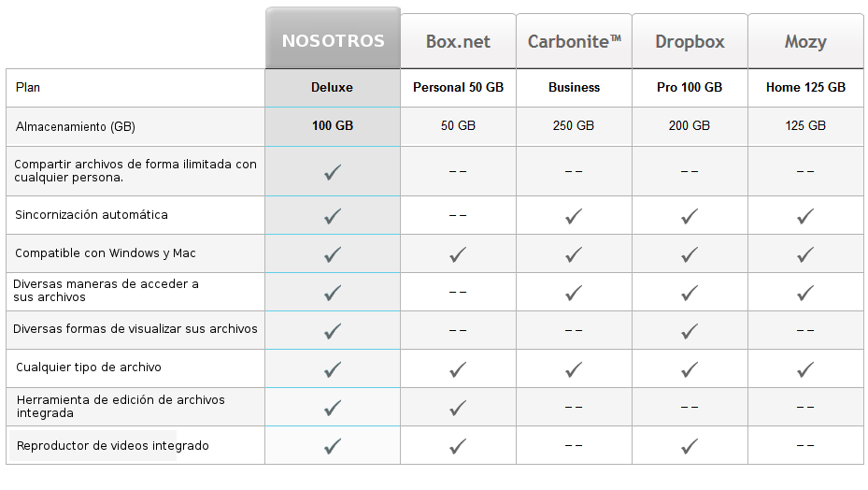Click the Home 125 GB plan name

[805, 88]
